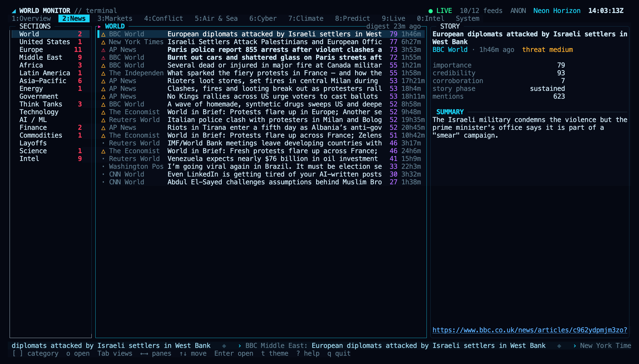
Task: Click the '10/12 feeds' status indicator
Action: click(x=481, y=11)
